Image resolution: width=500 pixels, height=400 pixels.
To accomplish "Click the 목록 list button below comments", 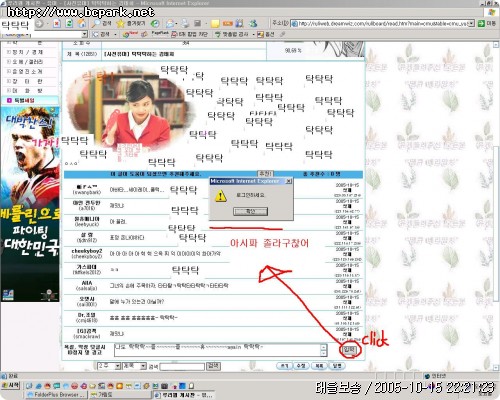I will point(319,366).
